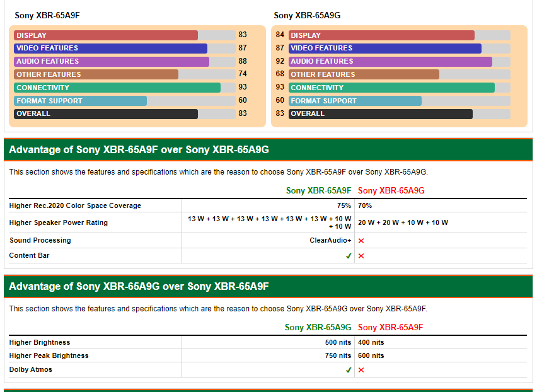Click the green Sony XBR-65A9G column header

pyautogui.click(x=318, y=327)
